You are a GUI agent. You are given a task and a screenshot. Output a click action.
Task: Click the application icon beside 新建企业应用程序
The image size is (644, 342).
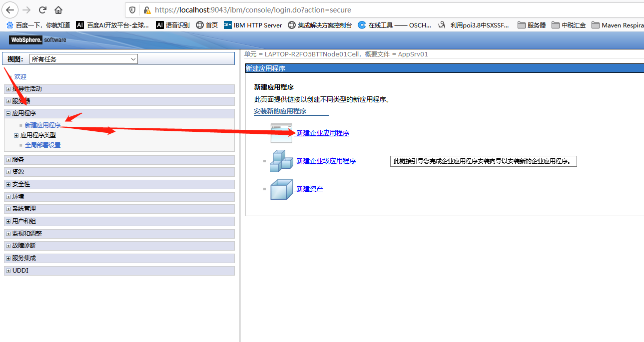[281, 132]
